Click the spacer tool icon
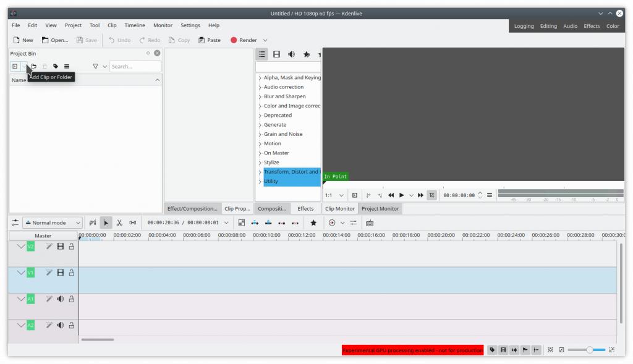Viewport: 633px width, 364px height. coord(133,222)
